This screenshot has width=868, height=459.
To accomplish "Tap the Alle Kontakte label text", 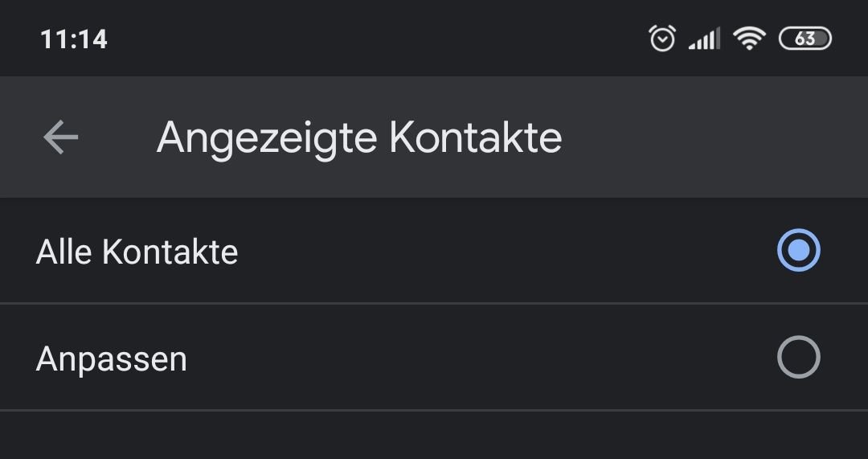I will coord(137,252).
